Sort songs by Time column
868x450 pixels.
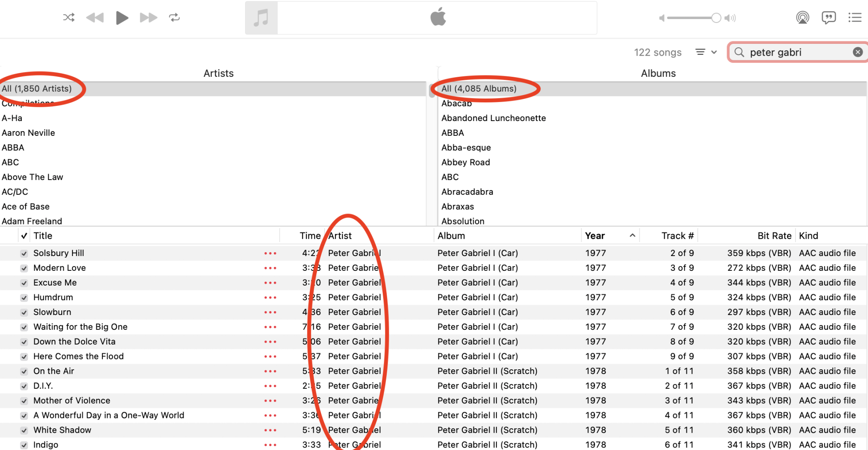click(302, 236)
